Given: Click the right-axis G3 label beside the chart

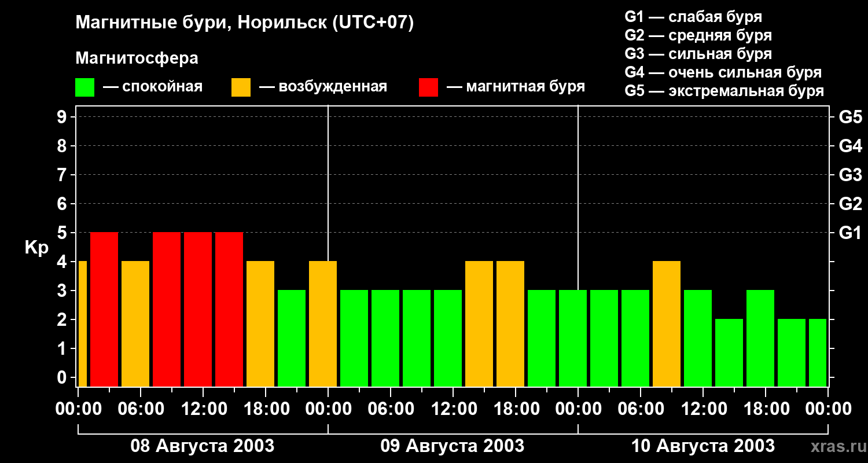Looking at the screenshot, I should point(850,175).
